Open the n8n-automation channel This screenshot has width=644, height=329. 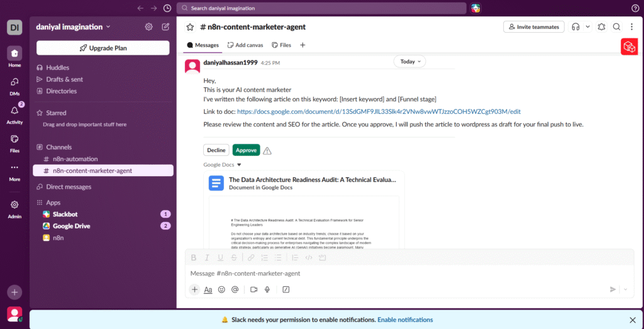click(x=75, y=159)
